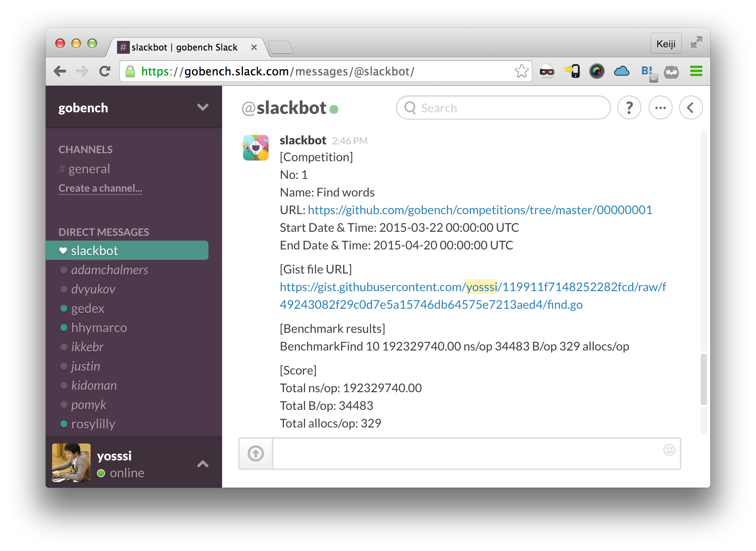
Task: Click the gobench team name
Action: 83,108
